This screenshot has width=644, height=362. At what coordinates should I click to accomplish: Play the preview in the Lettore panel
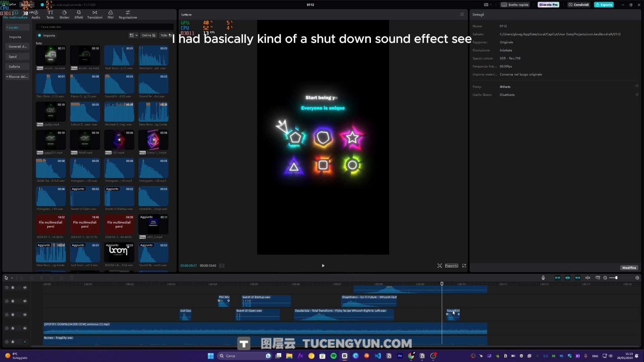[323, 265]
